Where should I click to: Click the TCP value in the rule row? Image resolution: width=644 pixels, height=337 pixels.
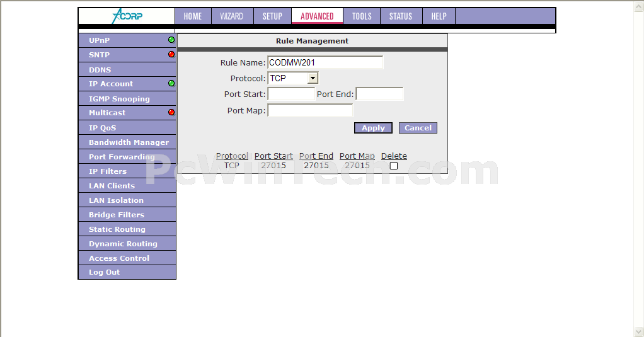[232, 166]
